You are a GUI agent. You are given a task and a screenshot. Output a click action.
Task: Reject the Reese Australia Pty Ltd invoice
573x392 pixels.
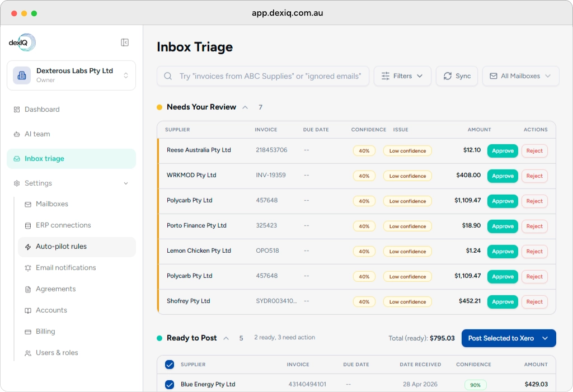click(534, 151)
